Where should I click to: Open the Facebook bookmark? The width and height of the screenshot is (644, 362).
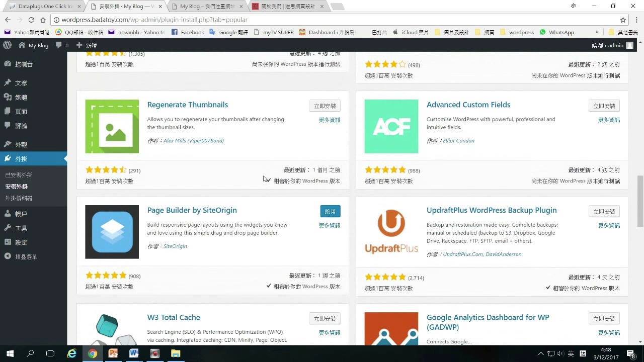pyautogui.click(x=188, y=32)
